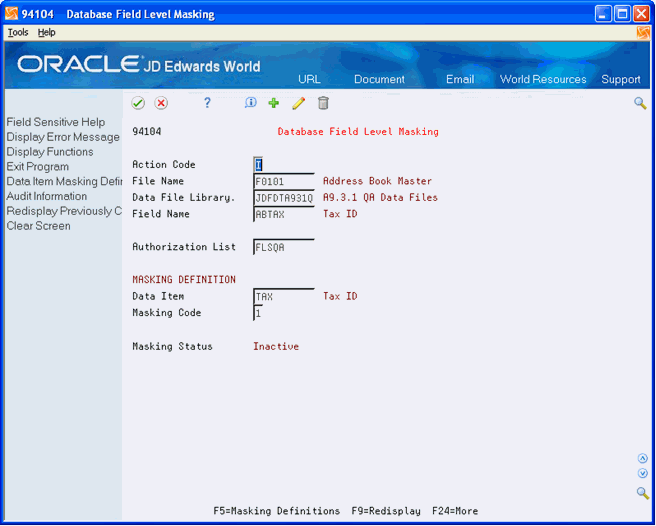Close the Database Field Level Masking window
The width and height of the screenshot is (656, 526).
641,14
